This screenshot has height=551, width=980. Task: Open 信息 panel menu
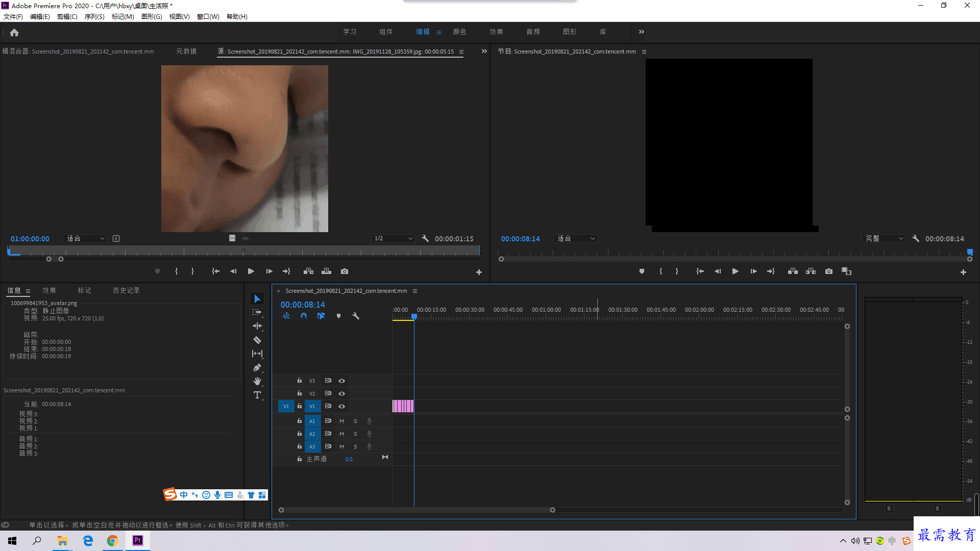[x=28, y=291]
